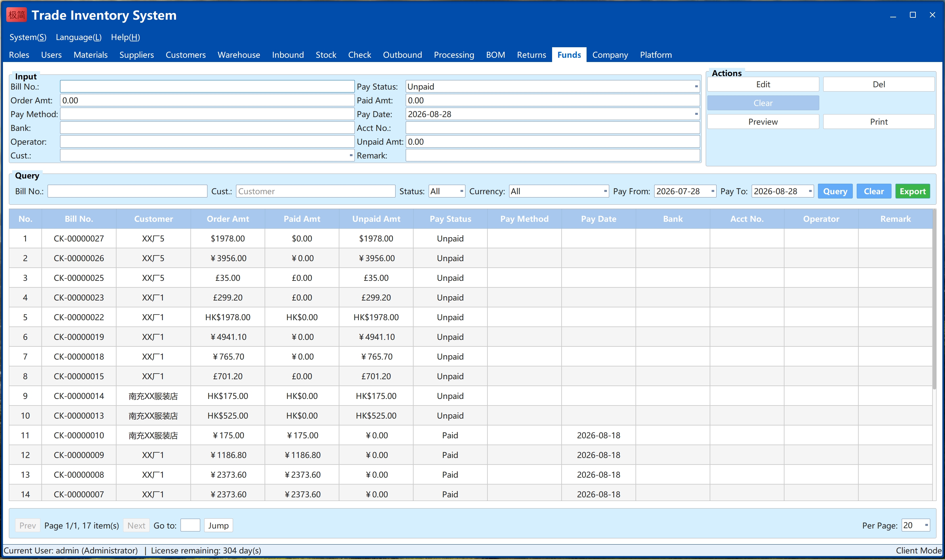Select the row with bill CK-00000027

click(x=471, y=239)
